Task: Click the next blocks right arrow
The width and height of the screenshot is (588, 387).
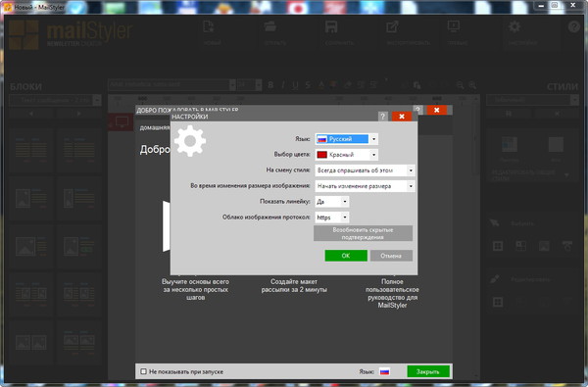Action: click(78, 114)
